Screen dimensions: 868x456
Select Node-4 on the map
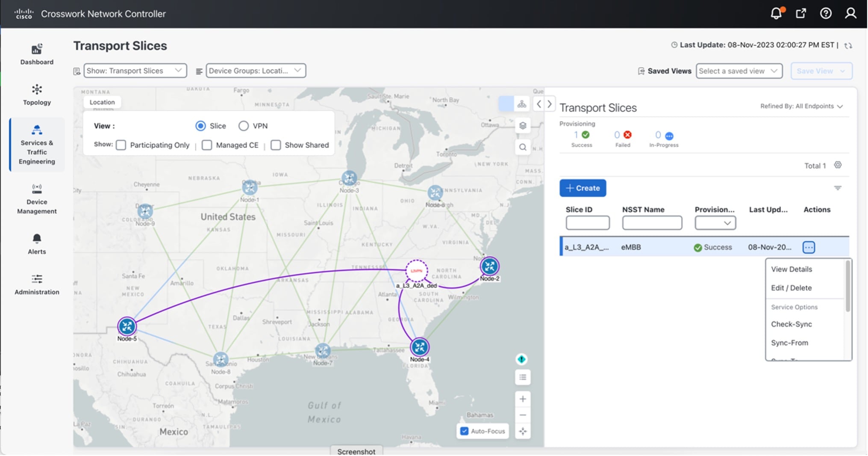(419, 347)
